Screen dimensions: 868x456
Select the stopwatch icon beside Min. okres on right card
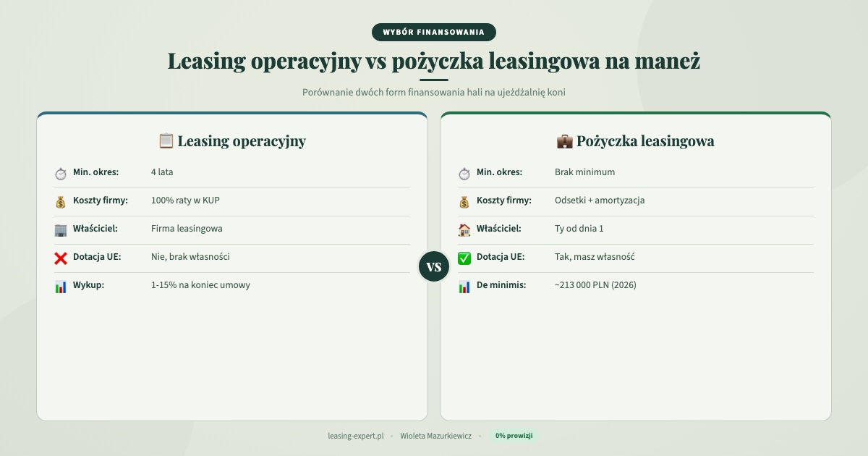[x=464, y=172]
